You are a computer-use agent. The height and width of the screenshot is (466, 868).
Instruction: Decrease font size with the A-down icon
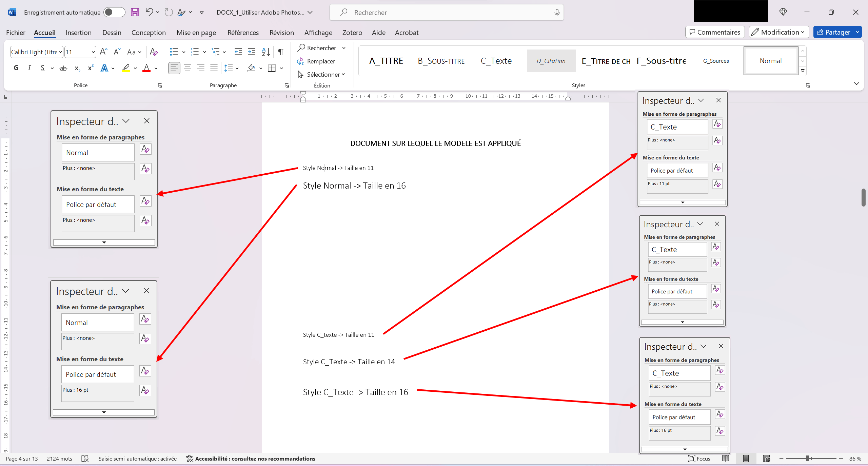tap(117, 52)
